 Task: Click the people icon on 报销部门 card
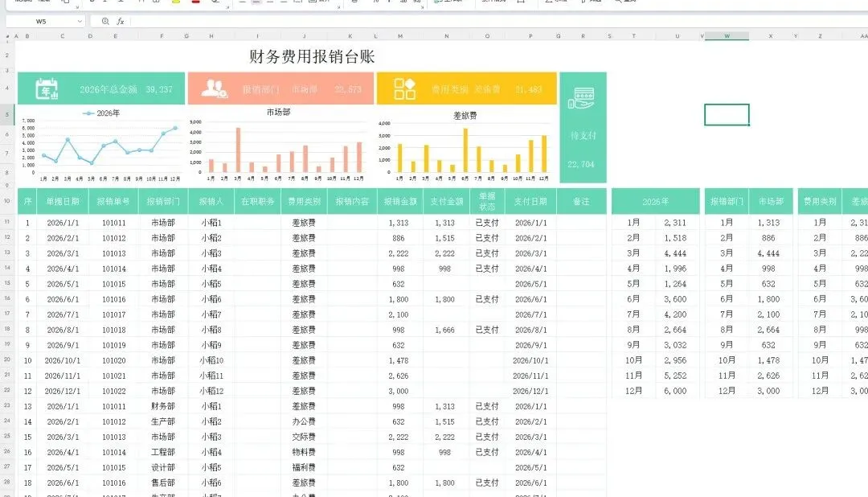pyautogui.click(x=215, y=88)
